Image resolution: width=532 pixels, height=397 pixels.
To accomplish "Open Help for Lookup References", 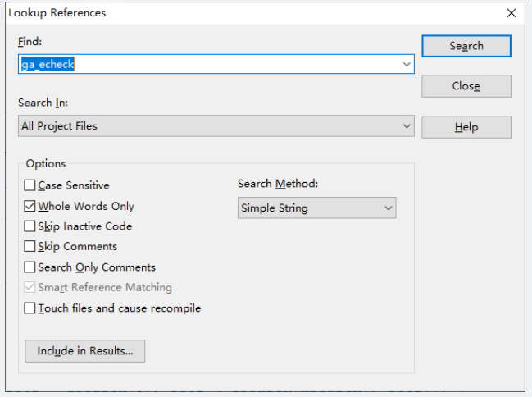I will click(466, 127).
